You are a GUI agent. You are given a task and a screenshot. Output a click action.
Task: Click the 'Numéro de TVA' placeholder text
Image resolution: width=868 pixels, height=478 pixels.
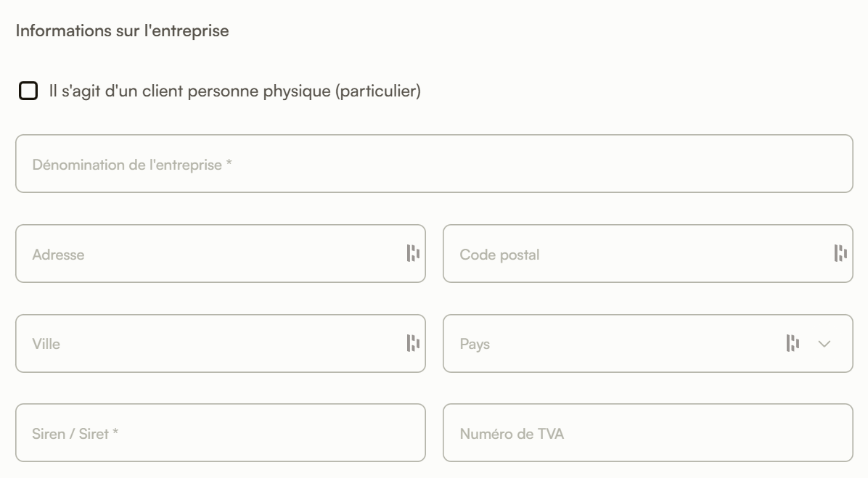pyautogui.click(x=512, y=434)
